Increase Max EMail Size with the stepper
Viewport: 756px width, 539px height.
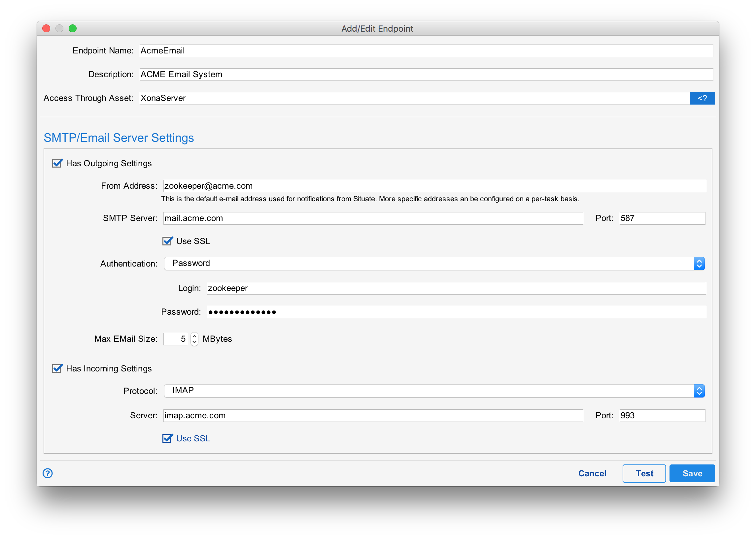194,336
